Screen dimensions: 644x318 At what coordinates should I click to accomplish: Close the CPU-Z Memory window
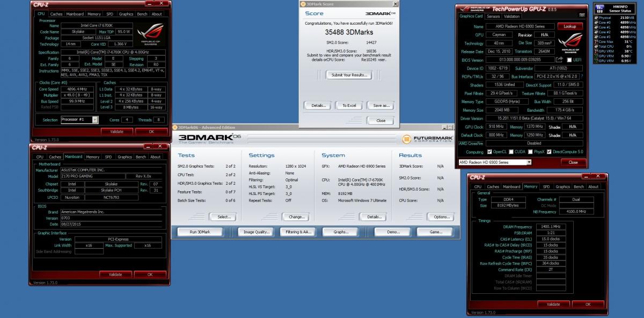point(597,176)
